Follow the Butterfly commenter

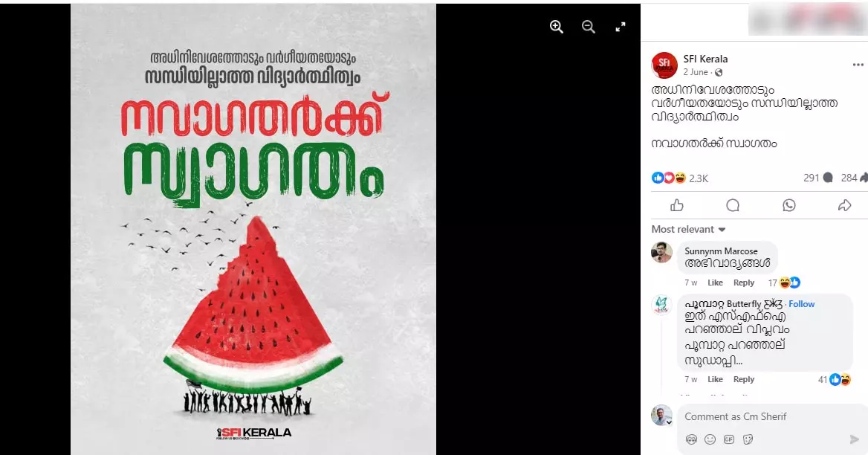click(802, 304)
